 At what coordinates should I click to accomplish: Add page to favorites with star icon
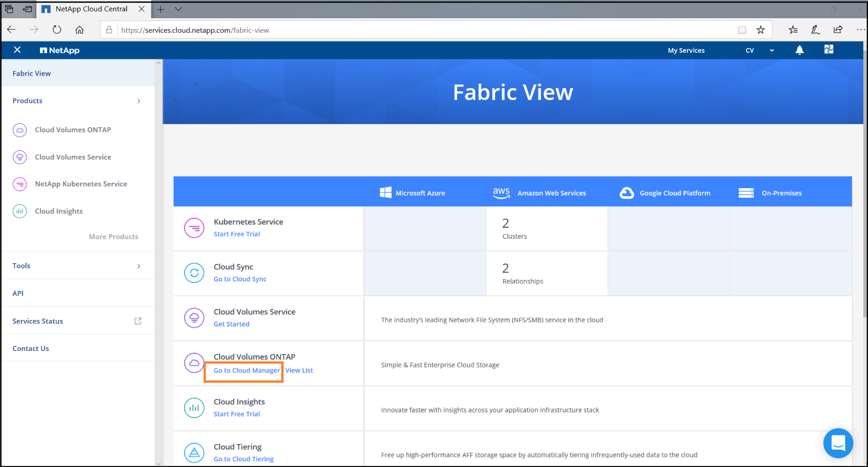click(x=760, y=30)
